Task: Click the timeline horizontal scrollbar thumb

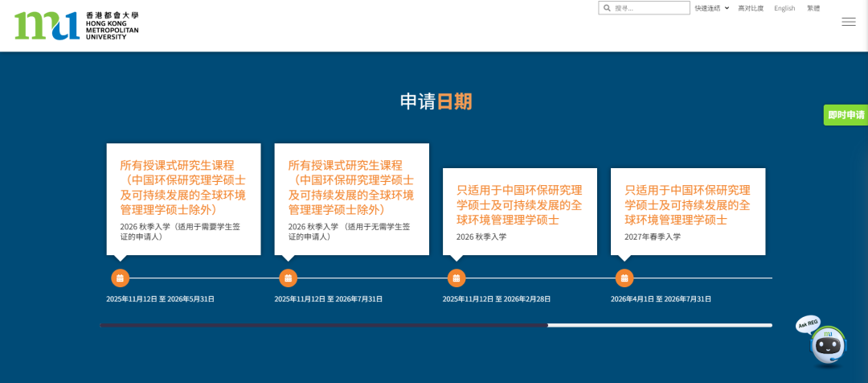Action: click(x=324, y=325)
